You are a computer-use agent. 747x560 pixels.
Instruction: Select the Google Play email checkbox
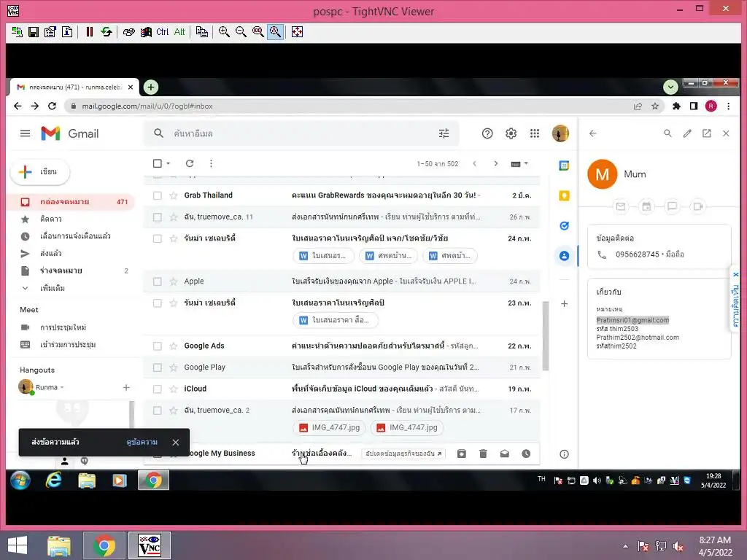158,367
